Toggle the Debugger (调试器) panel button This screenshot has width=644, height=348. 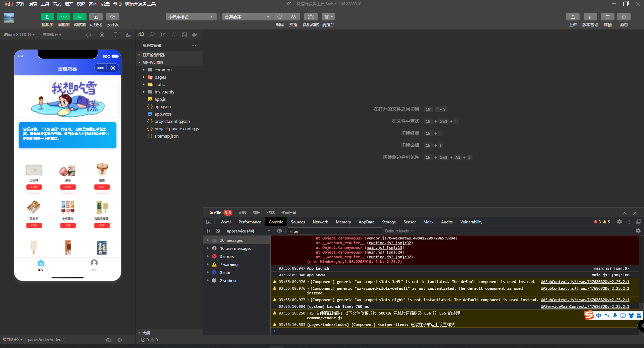[x=79, y=17]
